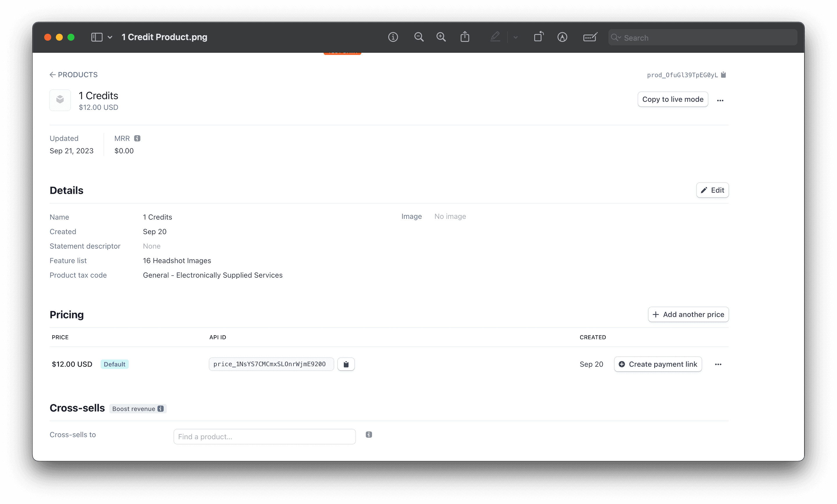Toggle the sidebar panel icon
Image resolution: width=837 pixels, height=504 pixels.
tap(97, 37)
